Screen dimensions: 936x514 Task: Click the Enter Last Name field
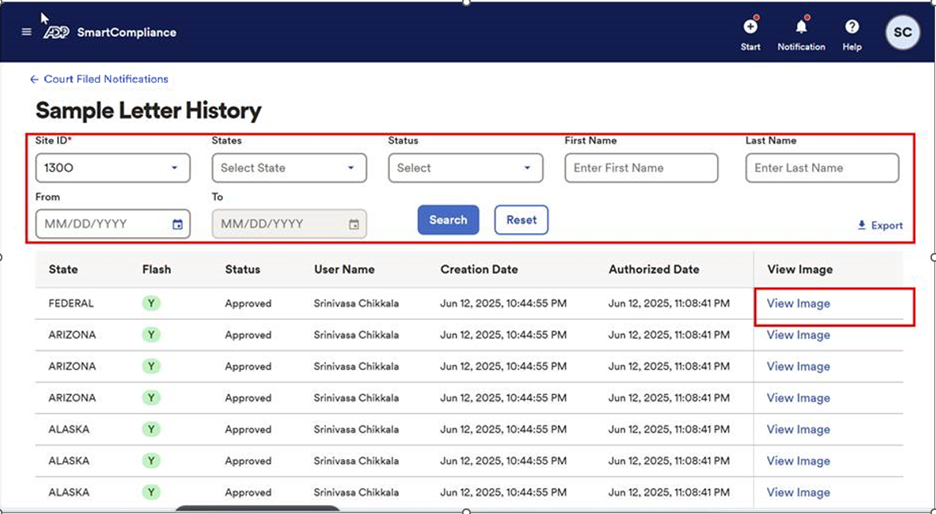click(x=822, y=168)
